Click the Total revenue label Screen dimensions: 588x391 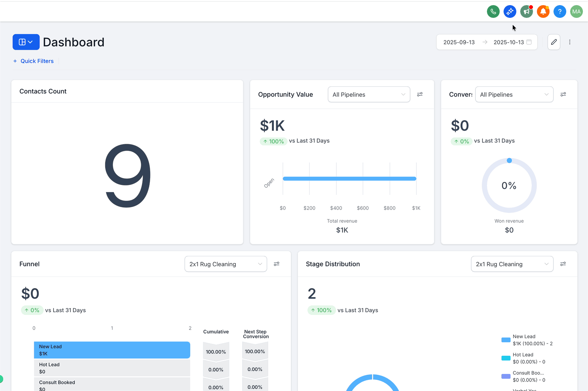342,221
